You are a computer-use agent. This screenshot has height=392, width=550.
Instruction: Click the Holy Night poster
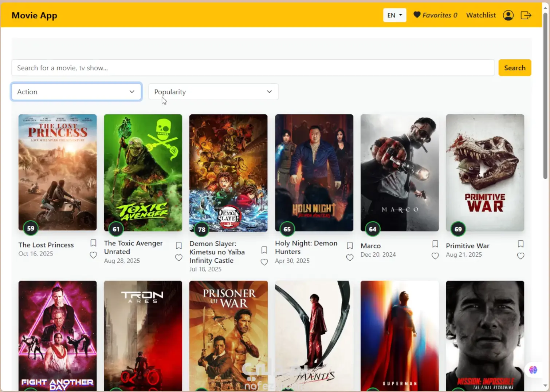(314, 173)
